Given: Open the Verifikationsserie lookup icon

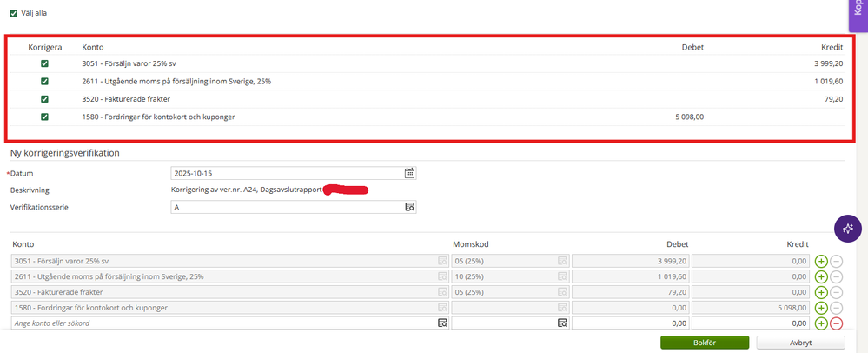Looking at the screenshot, I should (409, 207).
